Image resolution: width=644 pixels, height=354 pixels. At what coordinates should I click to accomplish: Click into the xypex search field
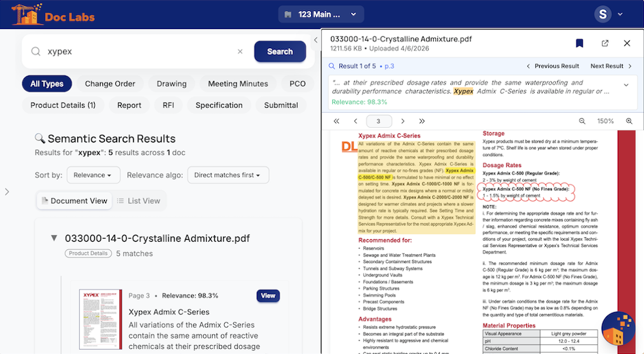pos(140,52)
